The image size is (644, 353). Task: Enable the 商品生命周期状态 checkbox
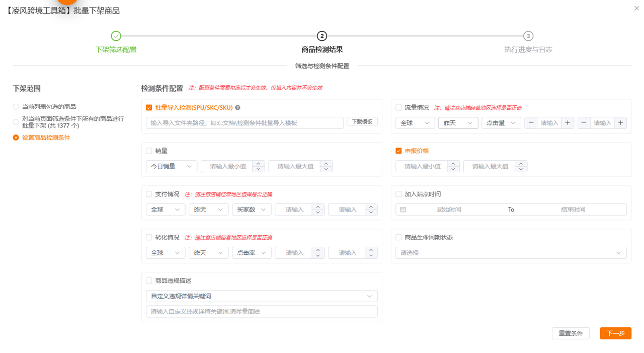398,237
